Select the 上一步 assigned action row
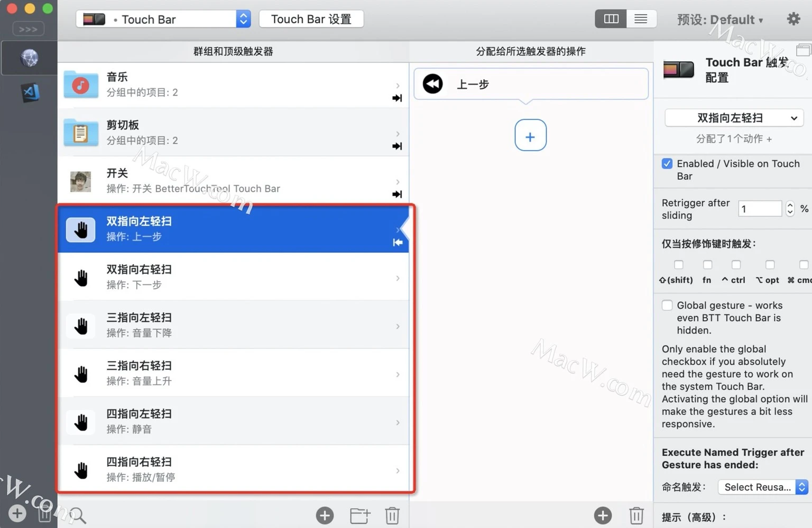The width and height of the screenshot is (812, 528). (x=531, y=84)
